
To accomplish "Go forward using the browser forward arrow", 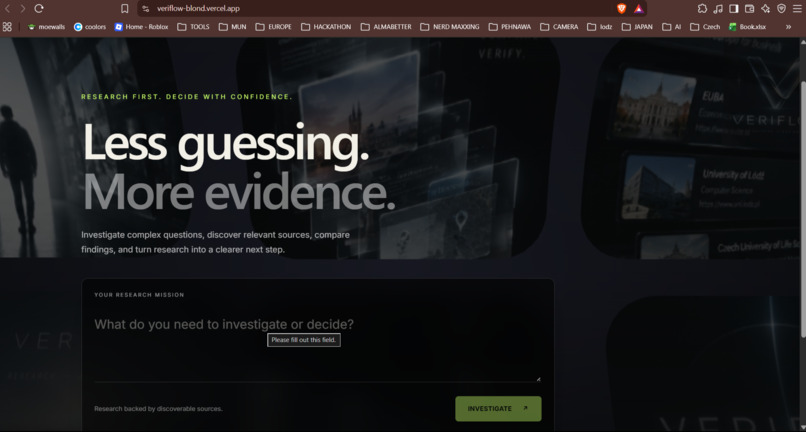I will (23, 9).
